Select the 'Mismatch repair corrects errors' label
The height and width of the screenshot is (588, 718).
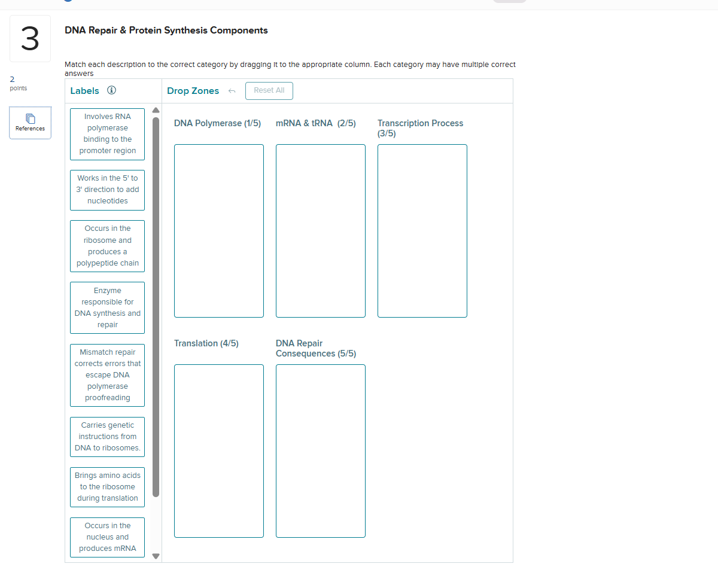(x=108, y=375)
